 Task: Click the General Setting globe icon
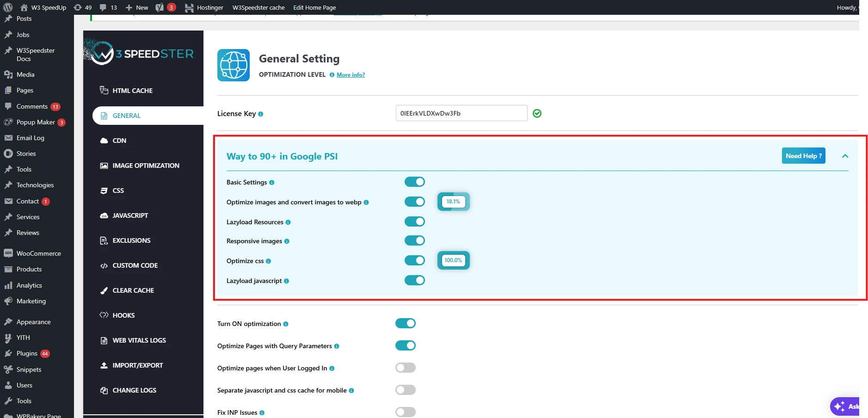pos(234,65)
